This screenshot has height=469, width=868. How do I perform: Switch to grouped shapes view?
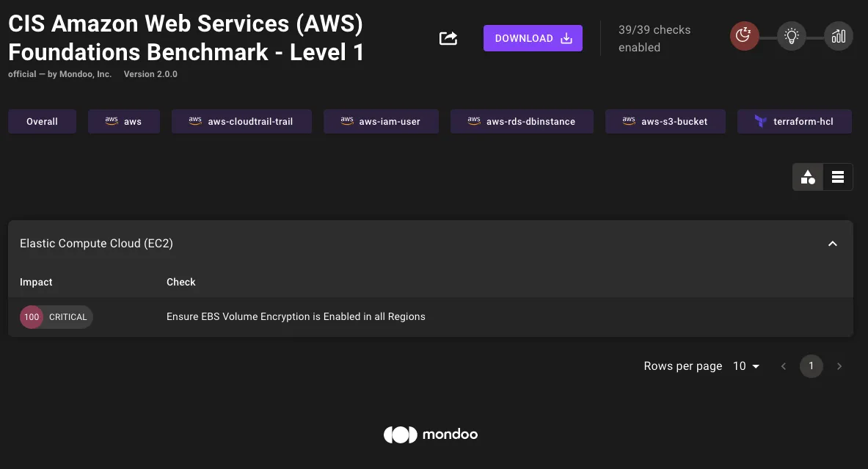point(808,177)
